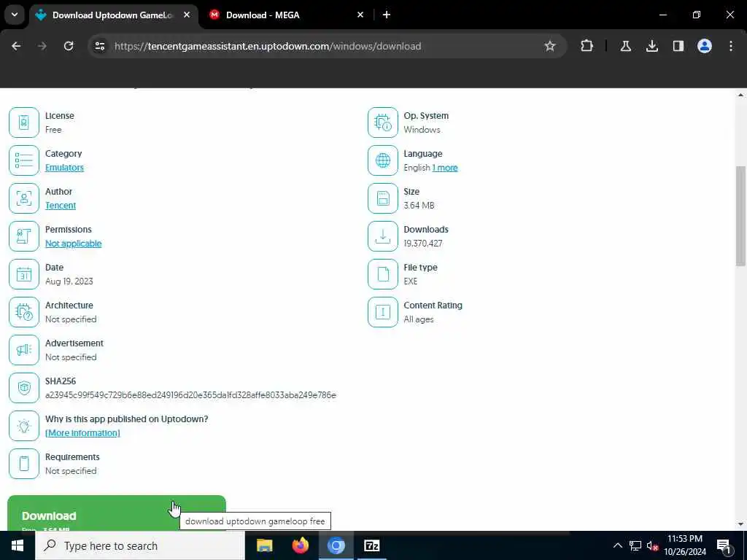Screen dimensions: 747x560
Task: Go back to the previous page
Action: coord(16,46)
